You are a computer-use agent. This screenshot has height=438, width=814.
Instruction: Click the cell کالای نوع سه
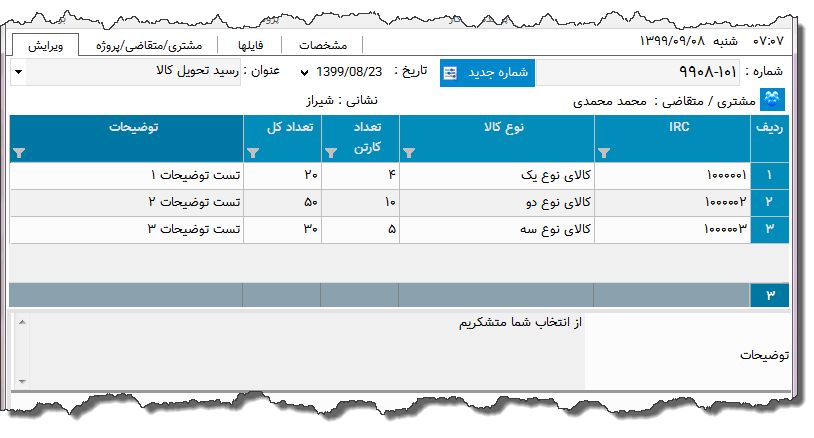(x=497, y=229)
